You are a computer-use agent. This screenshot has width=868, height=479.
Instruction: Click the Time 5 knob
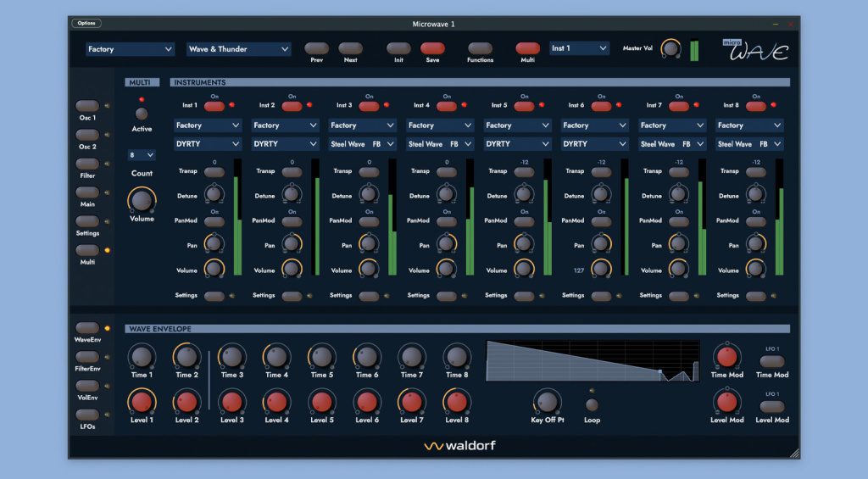pos(322,357)
